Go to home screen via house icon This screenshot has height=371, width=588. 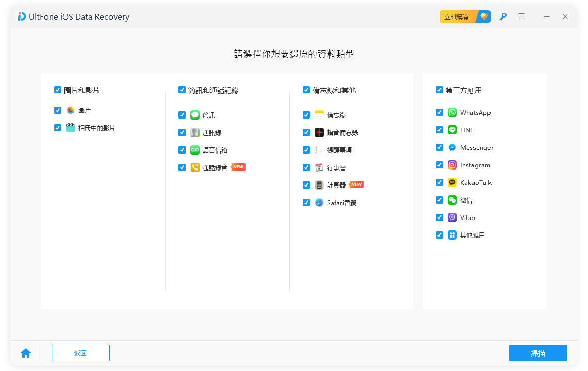[26, 353]
